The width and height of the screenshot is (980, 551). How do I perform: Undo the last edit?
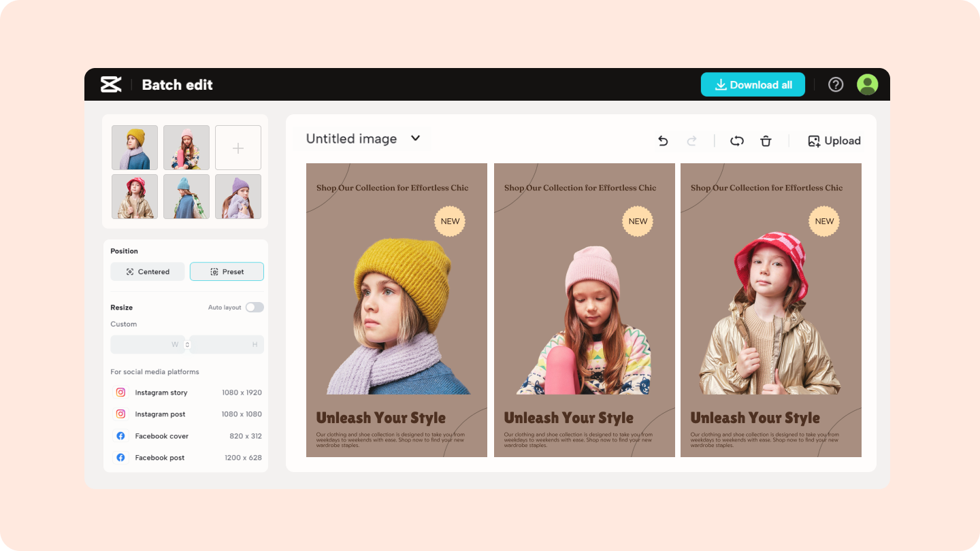click(663, 141)
